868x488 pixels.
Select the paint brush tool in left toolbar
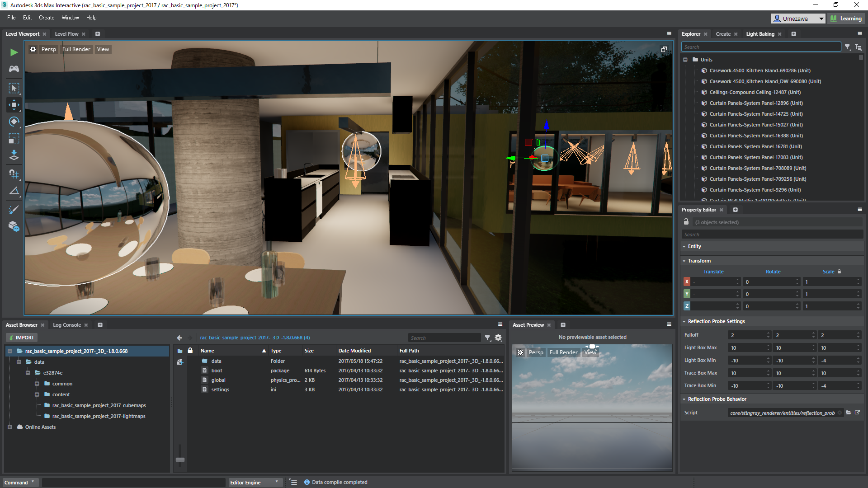14,209
